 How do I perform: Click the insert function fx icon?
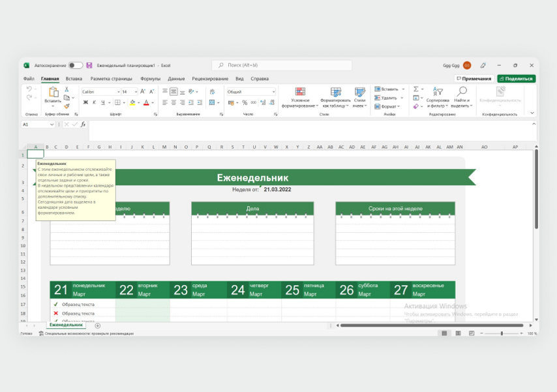pos(83,125)
